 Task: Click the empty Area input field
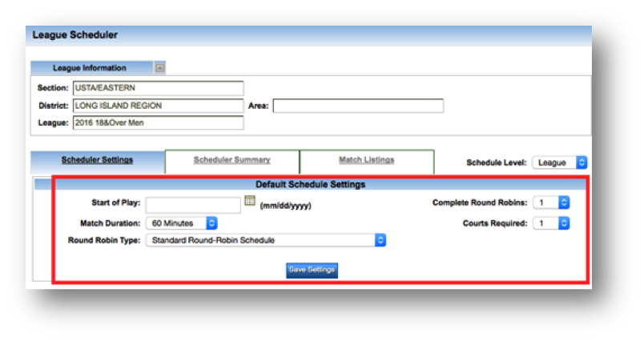coord(358,106)
